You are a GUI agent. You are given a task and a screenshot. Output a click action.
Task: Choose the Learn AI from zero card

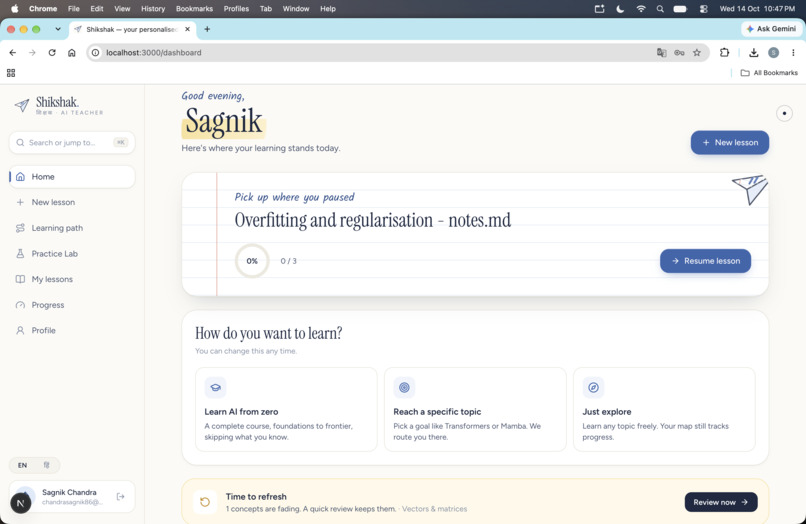tap(286, 409)
